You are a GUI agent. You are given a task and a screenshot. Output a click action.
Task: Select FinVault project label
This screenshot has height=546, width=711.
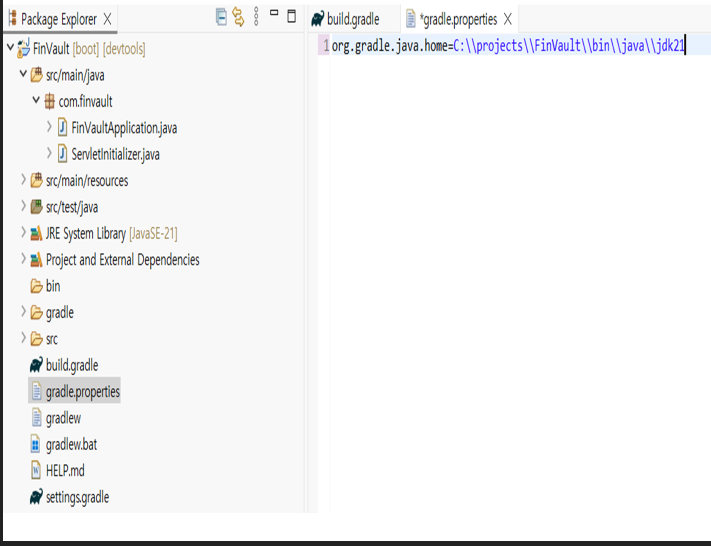click(51, 49)
